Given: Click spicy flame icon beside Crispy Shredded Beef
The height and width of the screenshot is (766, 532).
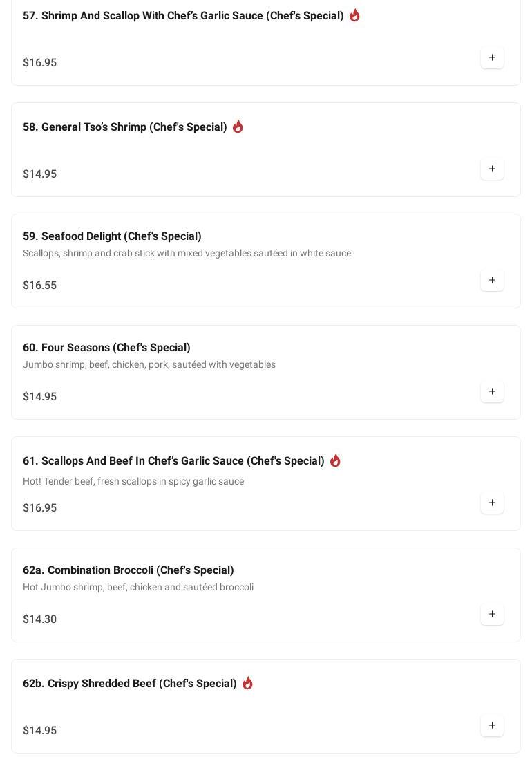Looking at the screenshot, I should 247,683.
